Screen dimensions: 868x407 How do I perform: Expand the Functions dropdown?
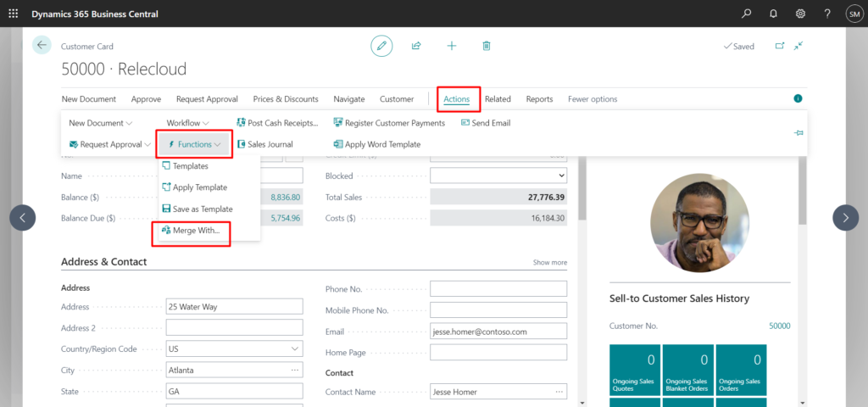click(x=194, y=144)
